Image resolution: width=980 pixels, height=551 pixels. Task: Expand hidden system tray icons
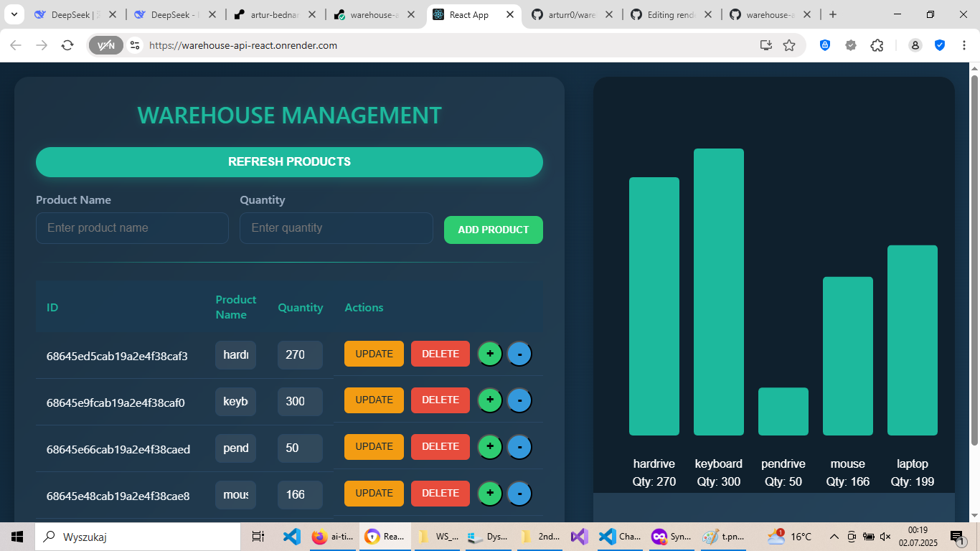834,537
